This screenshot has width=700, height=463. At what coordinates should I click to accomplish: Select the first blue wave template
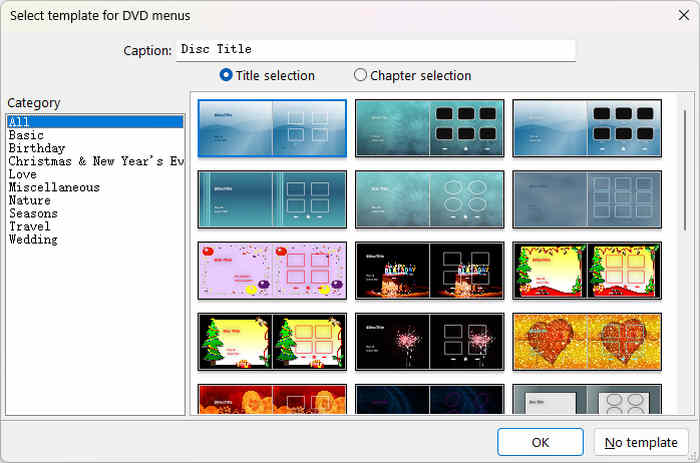point(272,128)
